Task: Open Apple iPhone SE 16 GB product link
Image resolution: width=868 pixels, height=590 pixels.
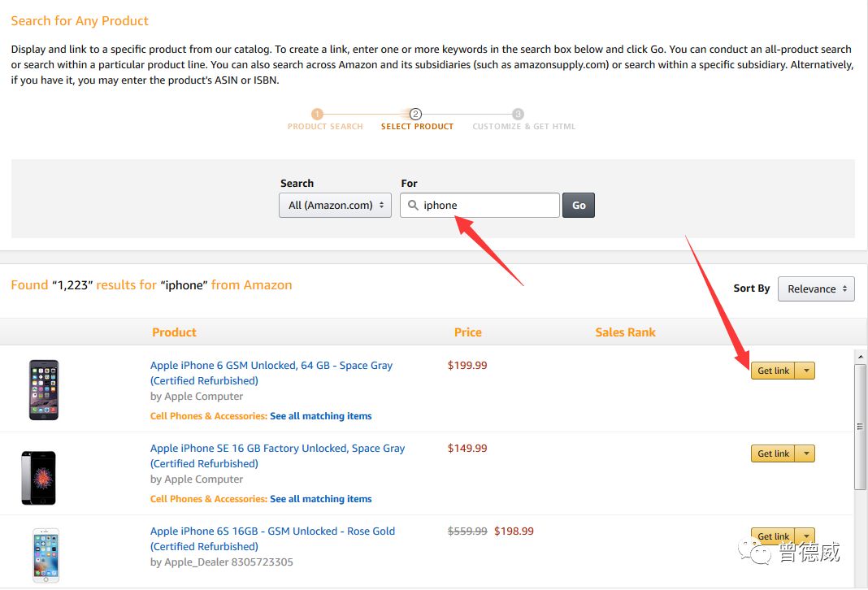Action: (x=277, y=456)
